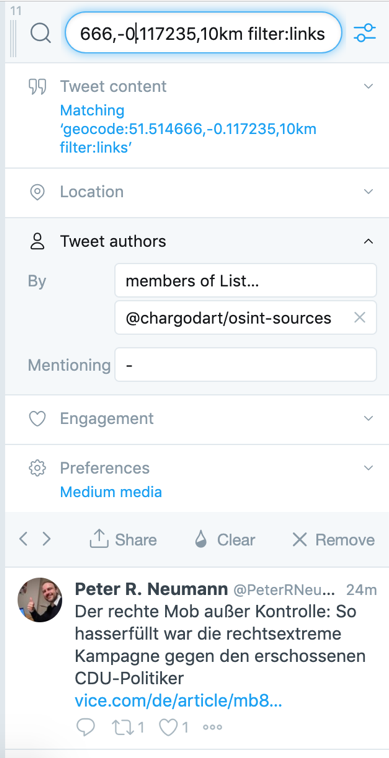
Task: Toggle the column filter settings icon
Action: 364,33
